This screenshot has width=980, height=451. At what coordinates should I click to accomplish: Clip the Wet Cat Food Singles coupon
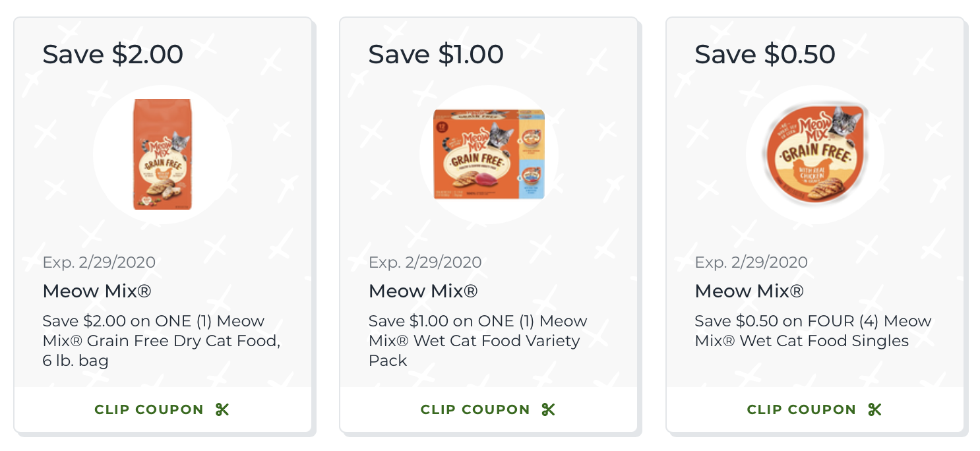(x=801, y=409)
